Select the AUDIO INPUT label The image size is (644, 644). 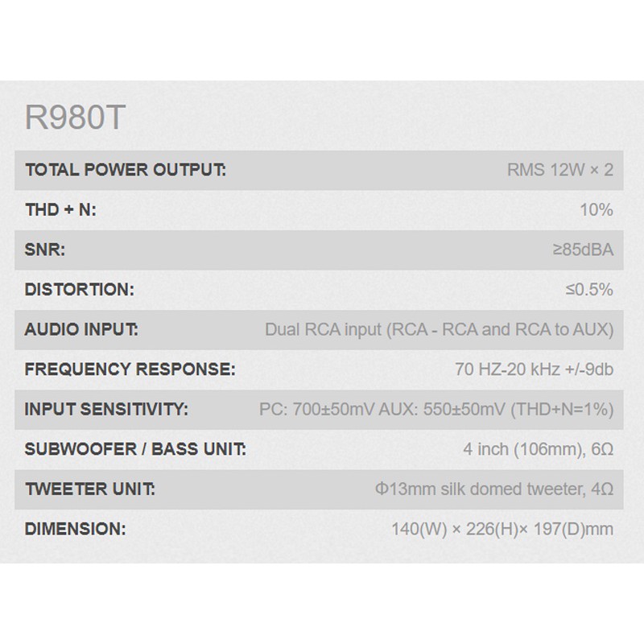[x=82, y=330]
